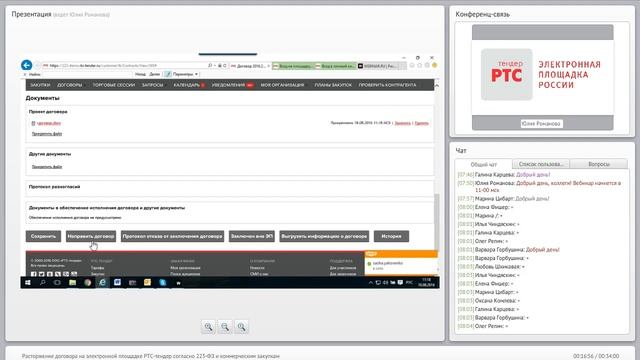Screen dimensions: 640x360
Task: Switch to the Вопросы chat tab
Action: (x=599, y=164)
